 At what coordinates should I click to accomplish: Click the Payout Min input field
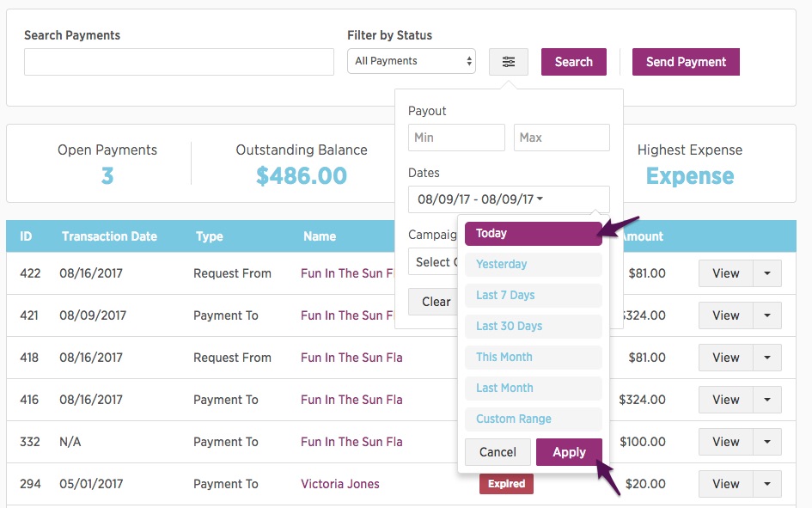point(456,138)
